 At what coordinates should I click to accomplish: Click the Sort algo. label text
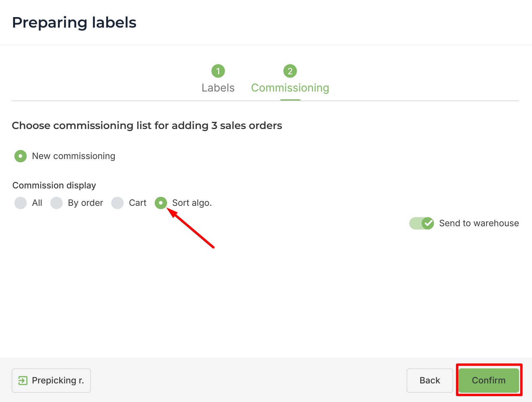pos(192,203)
